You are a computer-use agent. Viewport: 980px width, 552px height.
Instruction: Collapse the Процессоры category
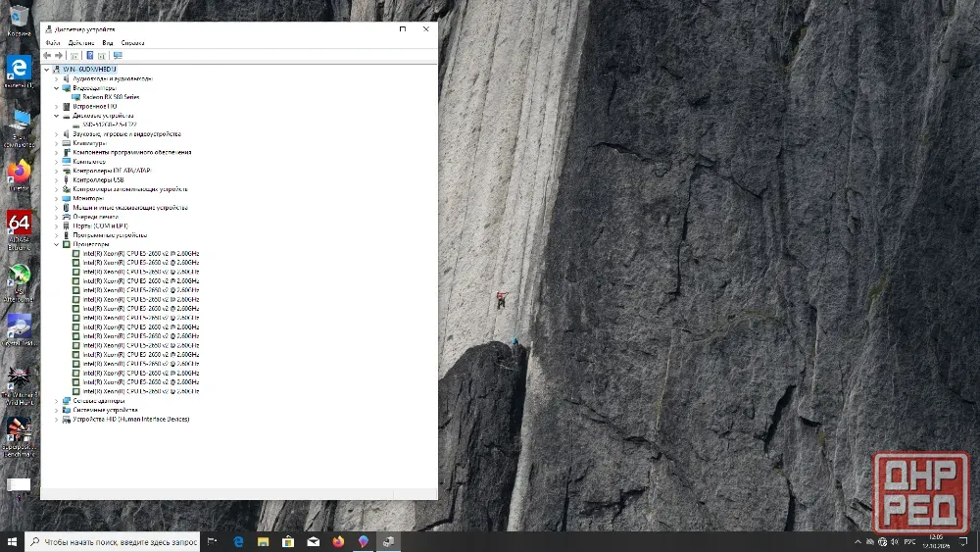click(56, 244)
